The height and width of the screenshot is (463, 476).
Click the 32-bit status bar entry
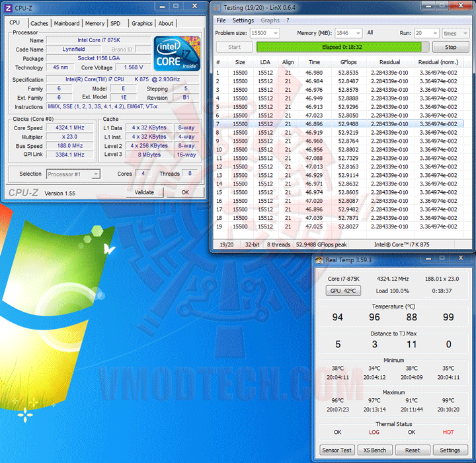click(x=252, y=244)
